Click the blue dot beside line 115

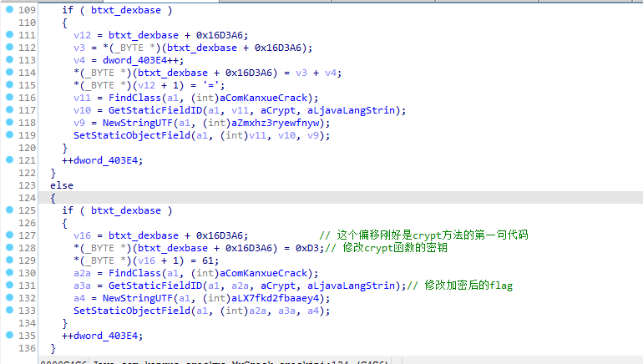click(9, 84)
